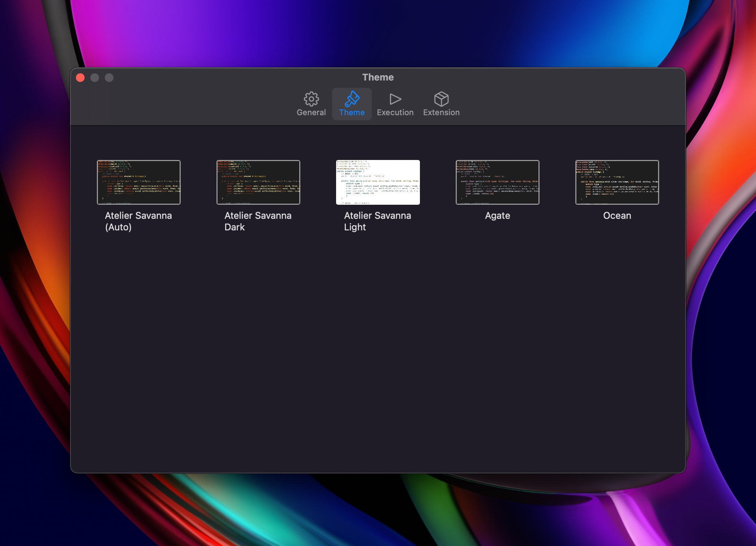Click the Theme paintbrush icon
The width and height of the screenshot is (756, 546).
[352, 99]
